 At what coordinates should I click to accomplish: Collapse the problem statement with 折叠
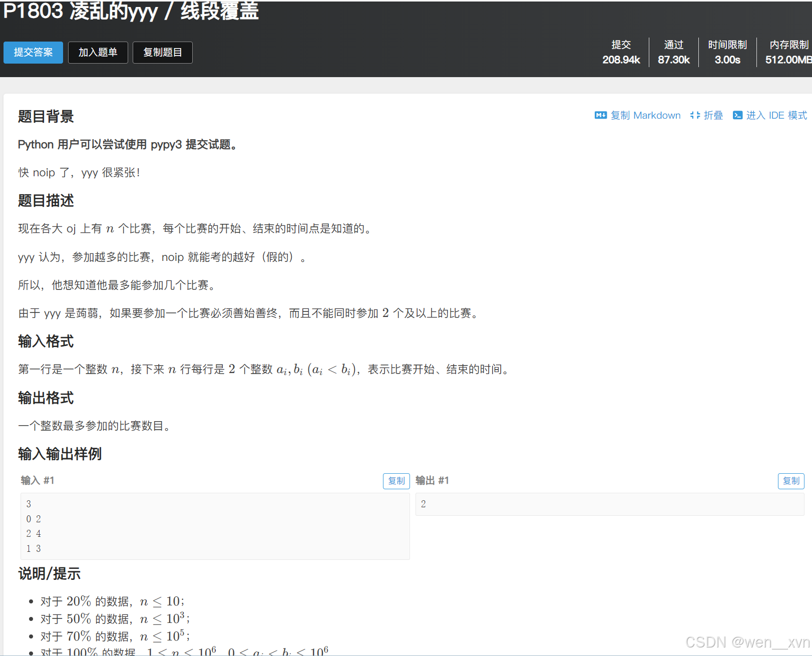tap(713, 115)
